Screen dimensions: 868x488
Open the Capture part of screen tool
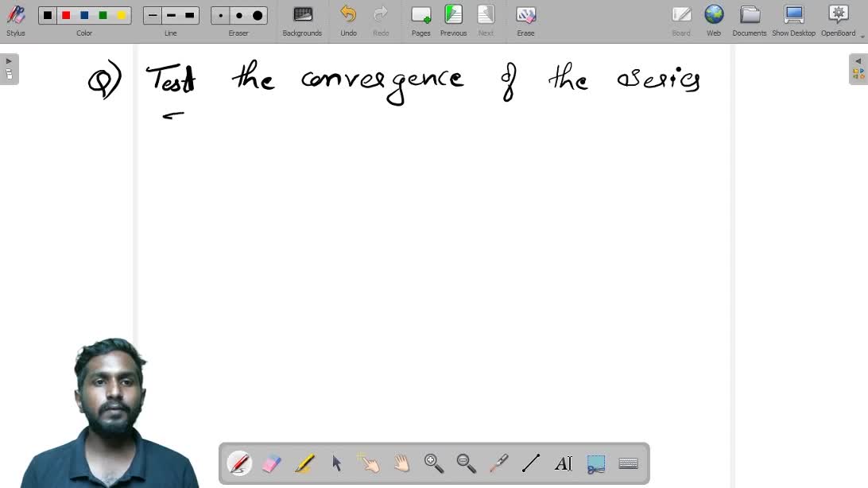coord(595,463)
